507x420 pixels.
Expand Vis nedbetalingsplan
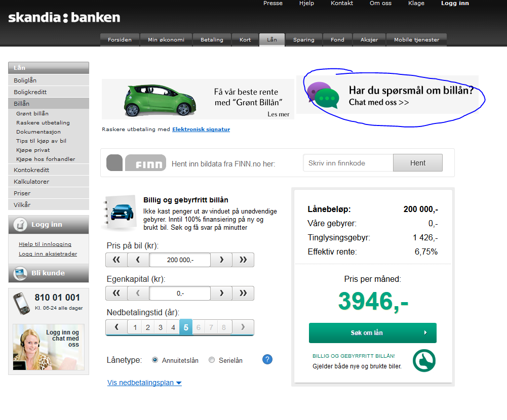[144, 383]
